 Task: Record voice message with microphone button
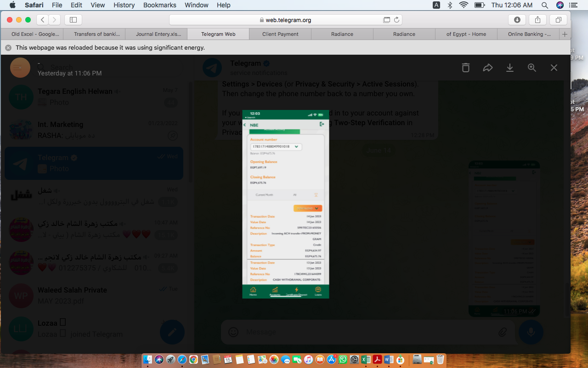point(531,332)
